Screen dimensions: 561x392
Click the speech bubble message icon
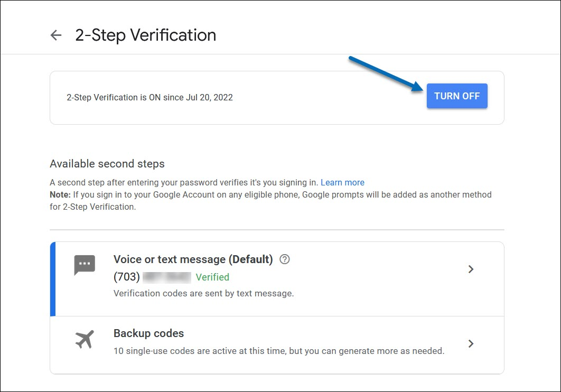(85, 265)
